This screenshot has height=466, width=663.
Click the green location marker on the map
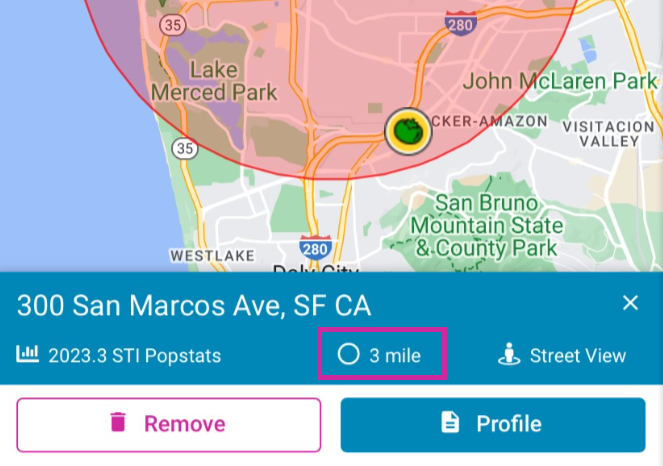[407, 130]
